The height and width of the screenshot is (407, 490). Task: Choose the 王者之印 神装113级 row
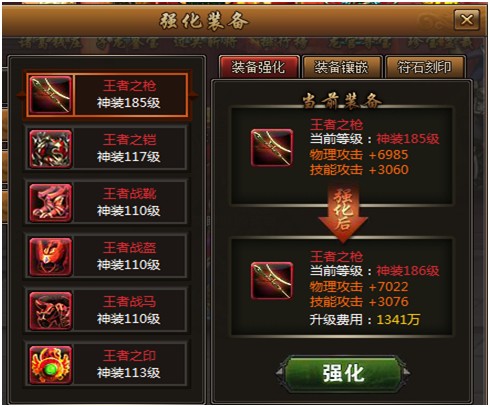106,365
